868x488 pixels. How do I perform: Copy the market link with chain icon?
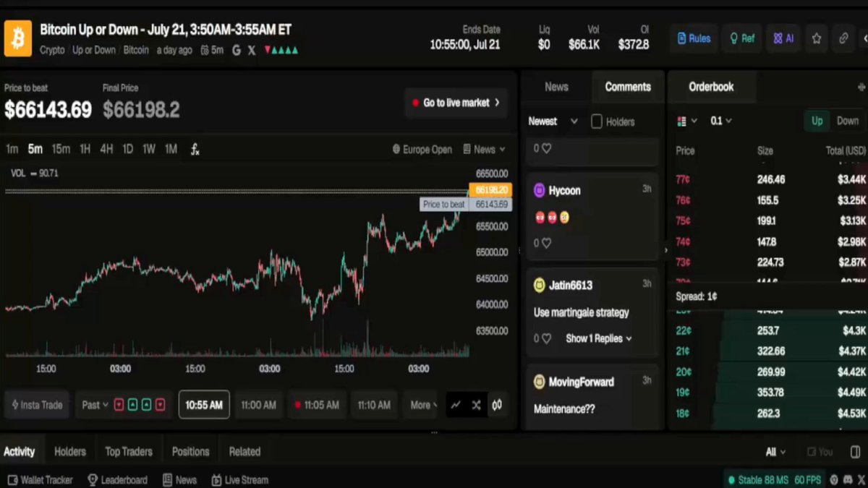click(x=843, y=38)
